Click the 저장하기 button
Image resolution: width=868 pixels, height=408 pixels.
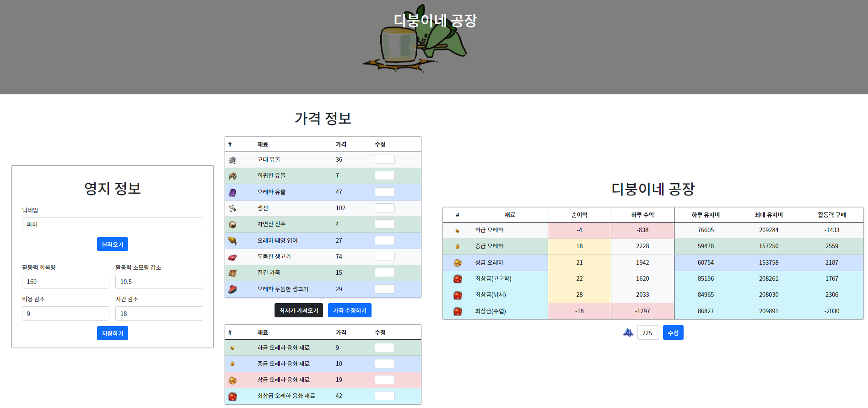tap(113, 333)
